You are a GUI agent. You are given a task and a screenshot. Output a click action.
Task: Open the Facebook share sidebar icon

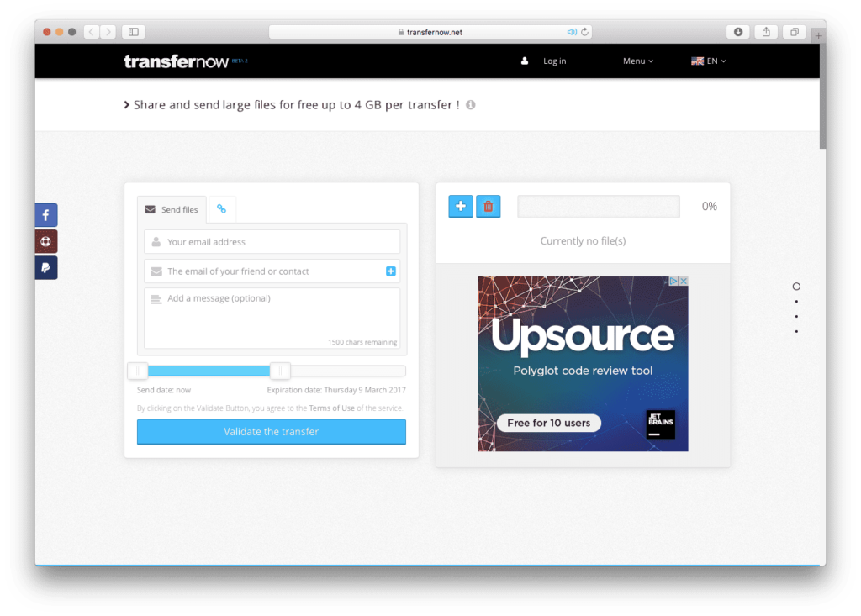coord(45,215)
